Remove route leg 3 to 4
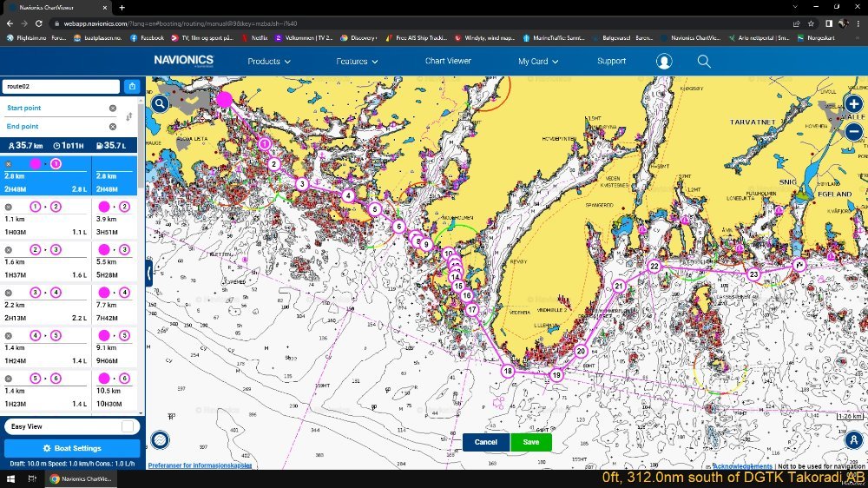 click(x=9, y=293)
